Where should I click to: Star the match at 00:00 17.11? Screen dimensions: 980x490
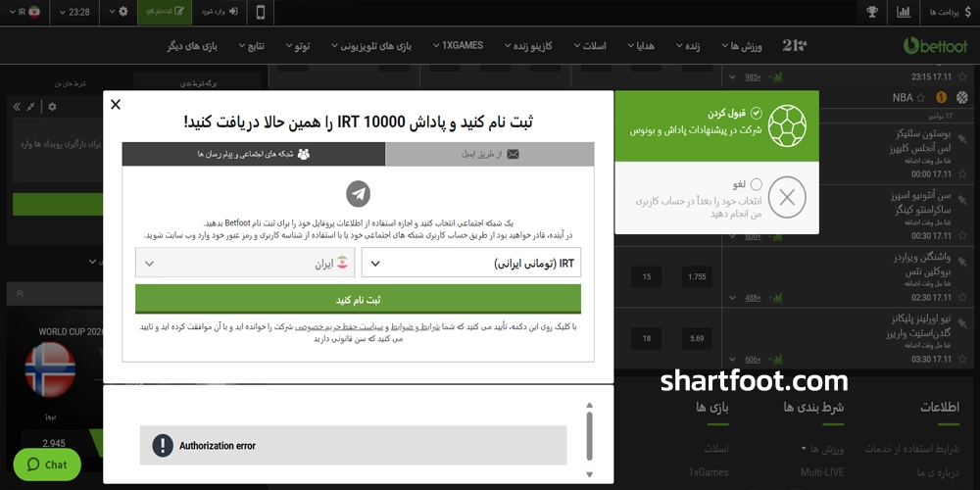click(x=962, y=174)
